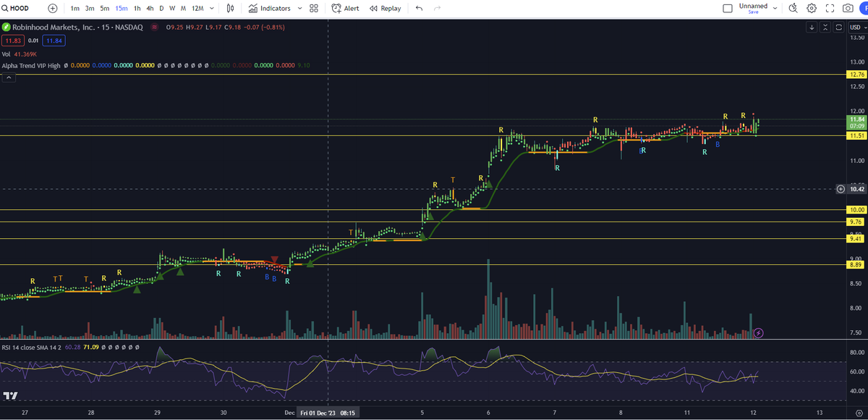Select the 1m timeframe
The height and width of the screenshot is (420, 868).
click(x=75, y=8)
